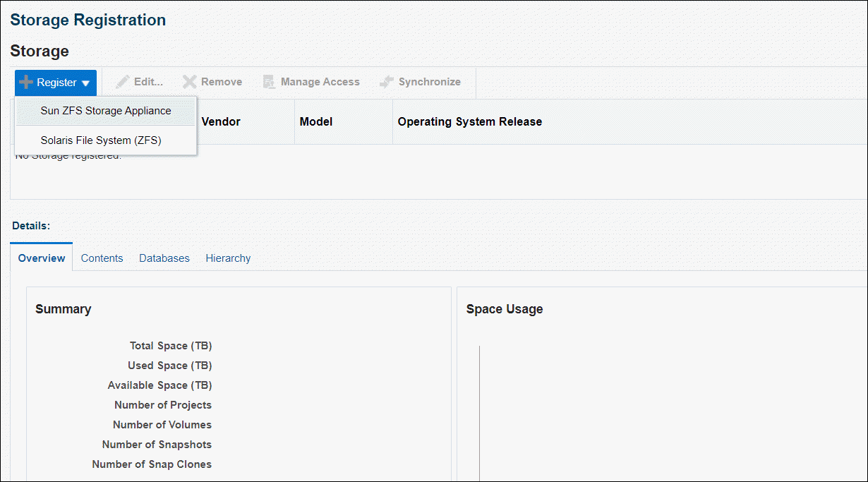Click the Space Usage panel heading

(505, 309)
